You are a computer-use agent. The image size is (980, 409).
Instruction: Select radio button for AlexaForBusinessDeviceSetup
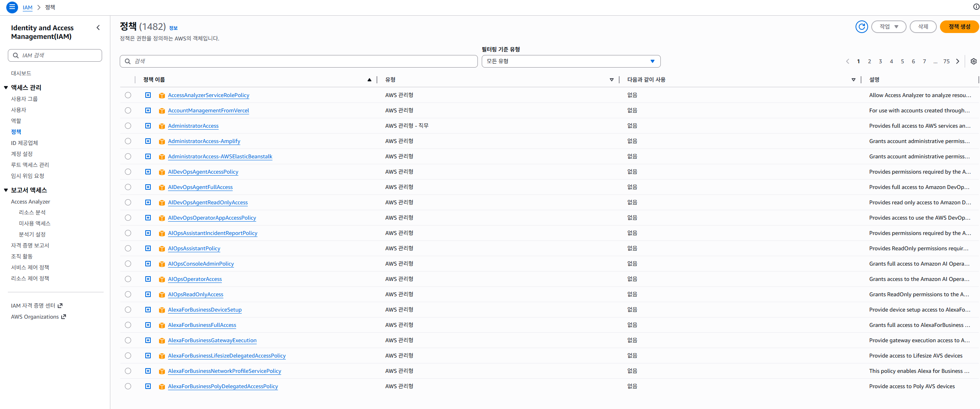pyautogui.click(x=128, y=310)
